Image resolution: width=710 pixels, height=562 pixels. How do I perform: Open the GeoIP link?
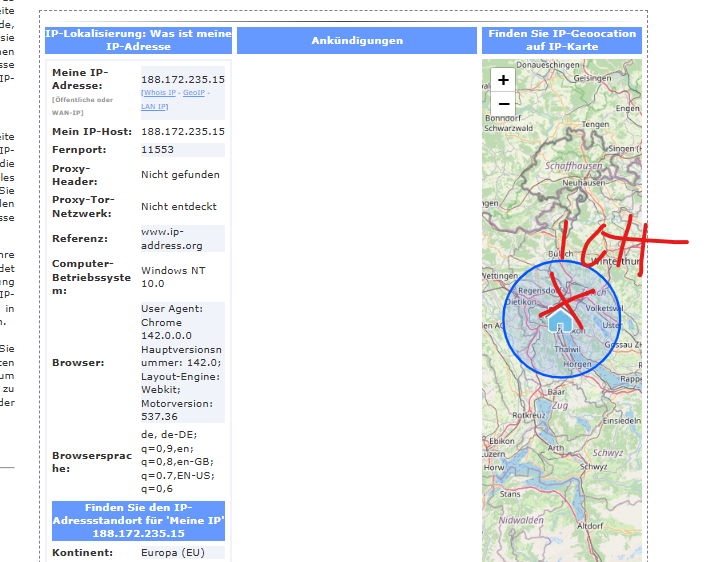(x=193, y=93)
